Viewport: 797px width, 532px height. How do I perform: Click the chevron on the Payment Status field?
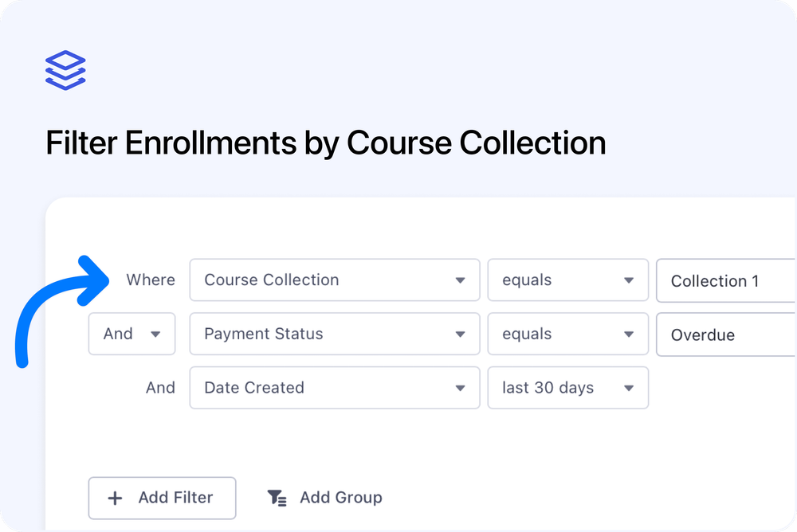coord(460,334)
